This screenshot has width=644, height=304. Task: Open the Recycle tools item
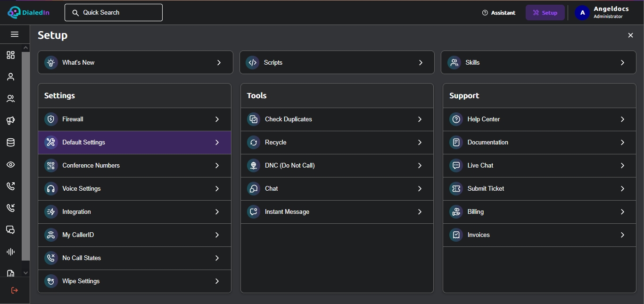337,143
